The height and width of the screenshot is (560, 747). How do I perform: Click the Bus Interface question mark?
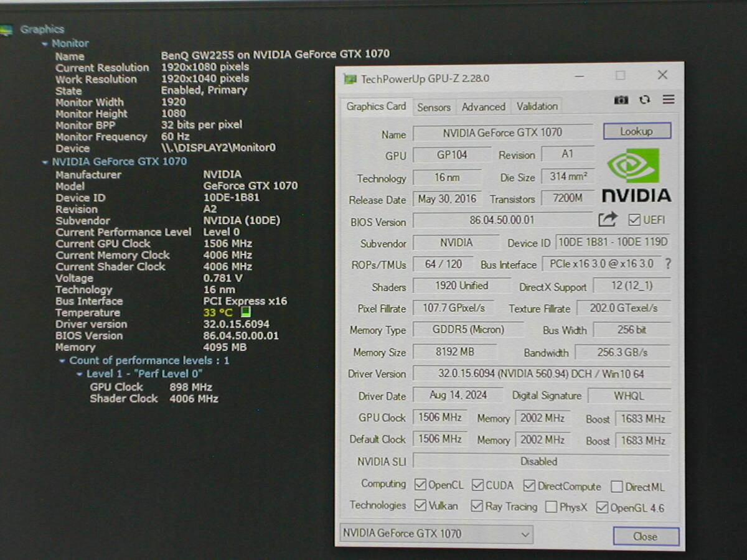pyautogui.click(x=669, y=264)
